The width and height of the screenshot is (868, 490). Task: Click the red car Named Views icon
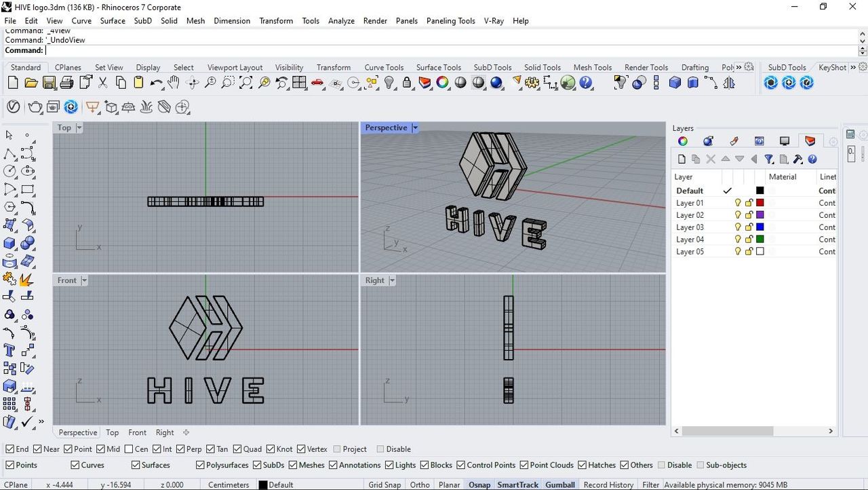click(317, 83)
